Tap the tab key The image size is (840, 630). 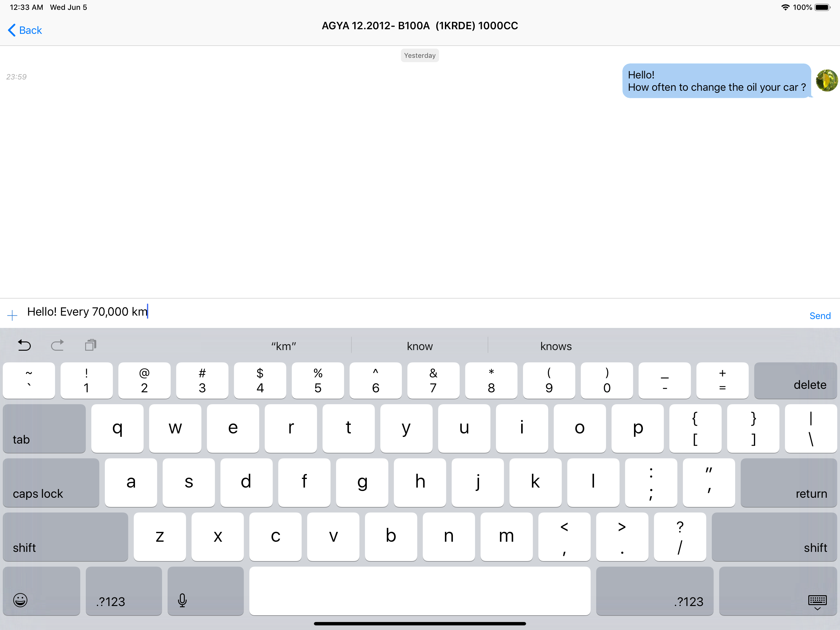[44, 429]
